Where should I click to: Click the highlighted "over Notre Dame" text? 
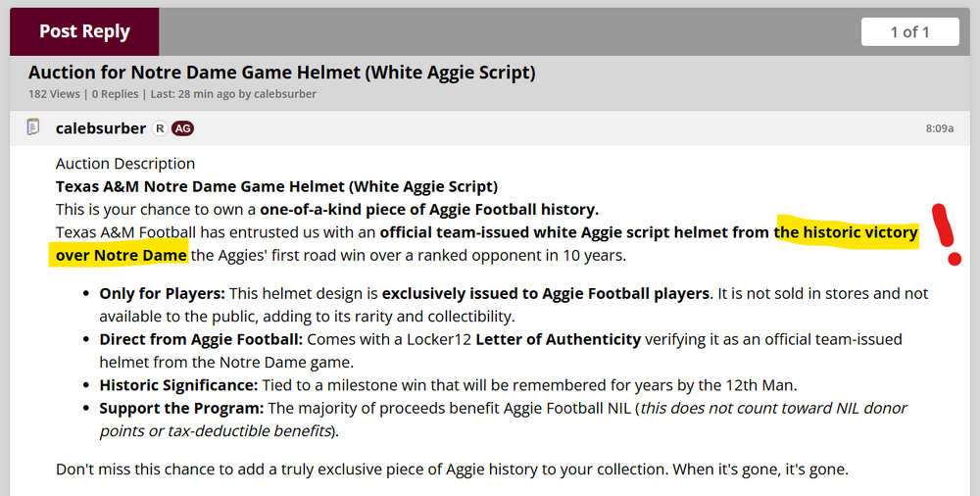tap(121, 255)
